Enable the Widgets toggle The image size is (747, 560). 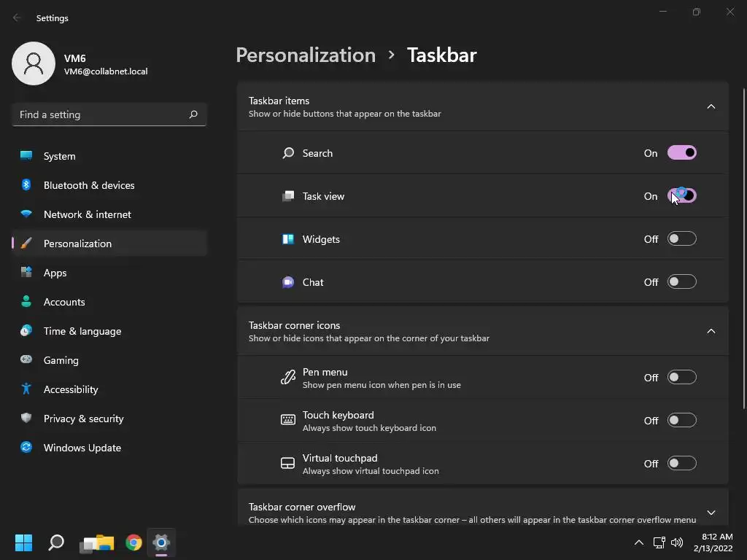682,239
